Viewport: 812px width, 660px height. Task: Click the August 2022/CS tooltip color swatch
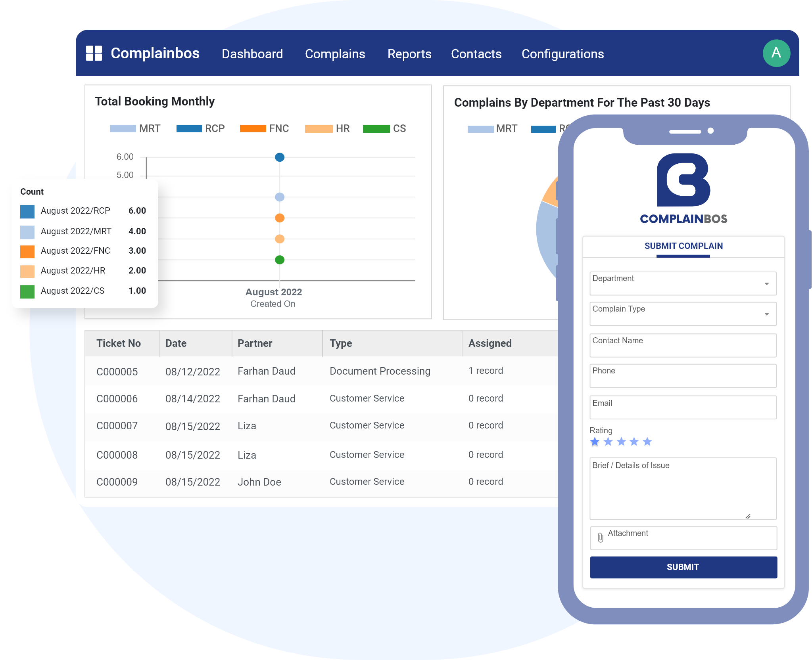(27, 291)
